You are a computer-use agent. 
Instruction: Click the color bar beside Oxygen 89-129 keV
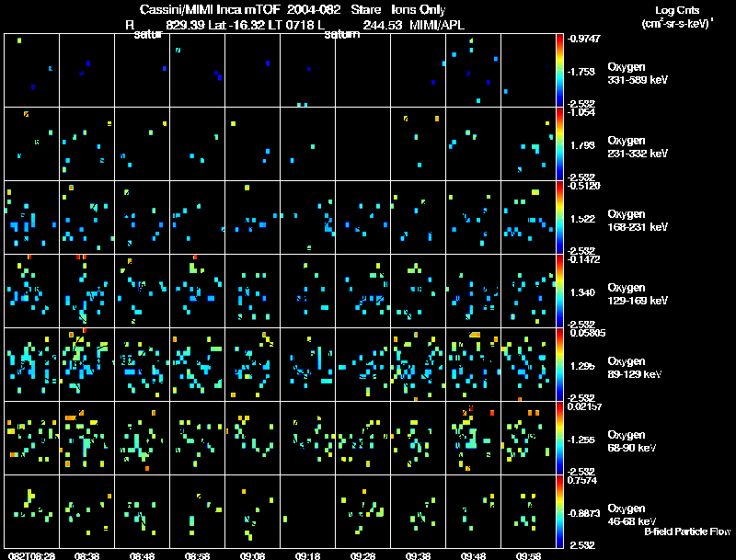coord(559,364)
